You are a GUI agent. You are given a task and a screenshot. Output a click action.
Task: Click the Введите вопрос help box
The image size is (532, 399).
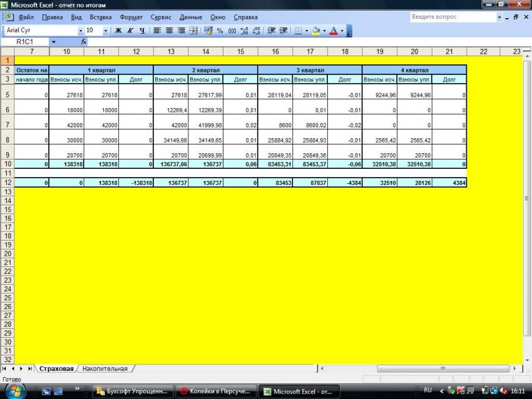click(x=452, y=17)
